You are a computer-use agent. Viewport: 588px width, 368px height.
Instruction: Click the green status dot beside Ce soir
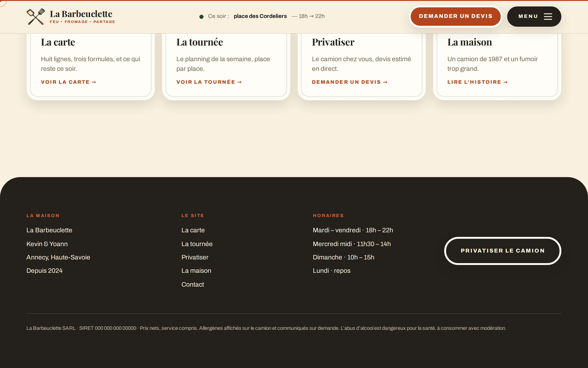pyautogui.click(x=201, y=17)
